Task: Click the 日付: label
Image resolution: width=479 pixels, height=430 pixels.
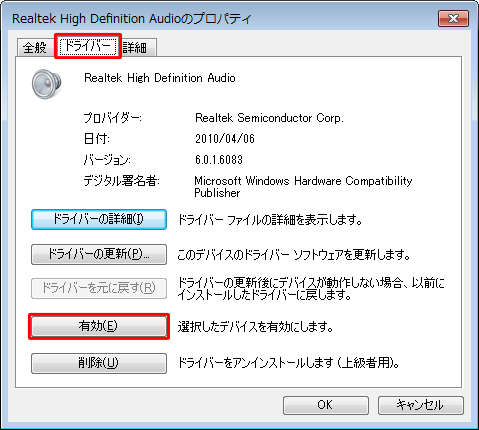Action: click(x=96, y=139)
